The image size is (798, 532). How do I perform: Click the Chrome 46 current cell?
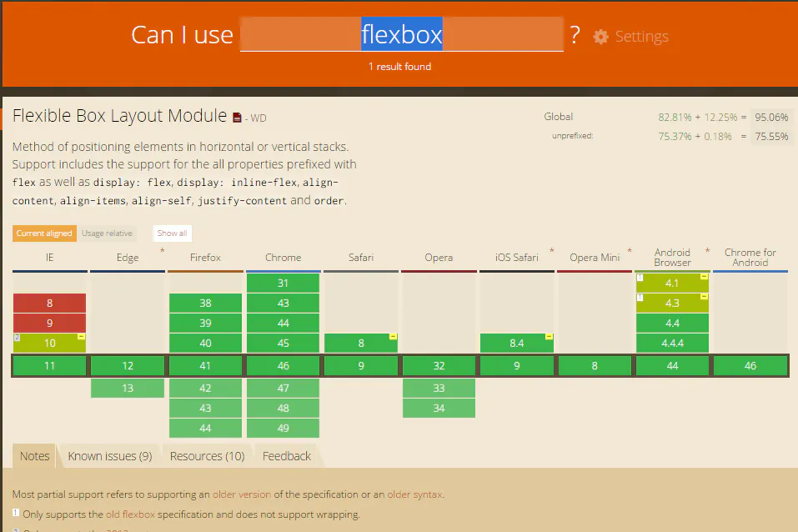[x=283, y=365]
